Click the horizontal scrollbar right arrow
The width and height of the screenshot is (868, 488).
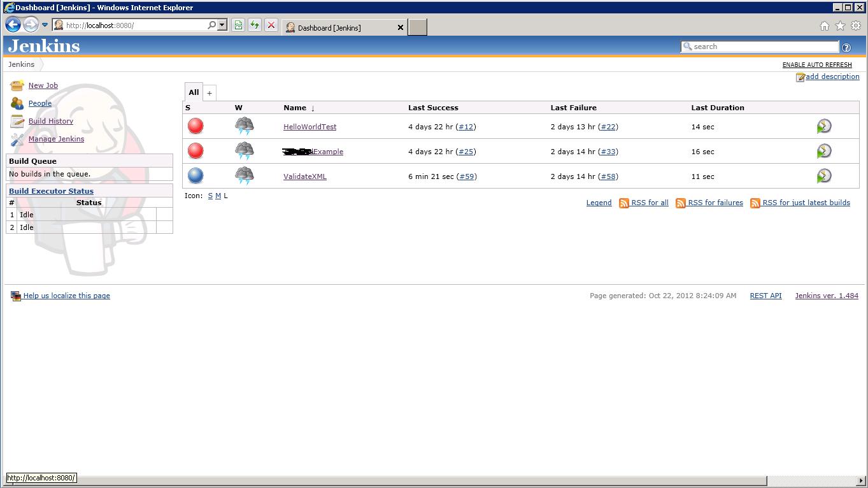861,481
